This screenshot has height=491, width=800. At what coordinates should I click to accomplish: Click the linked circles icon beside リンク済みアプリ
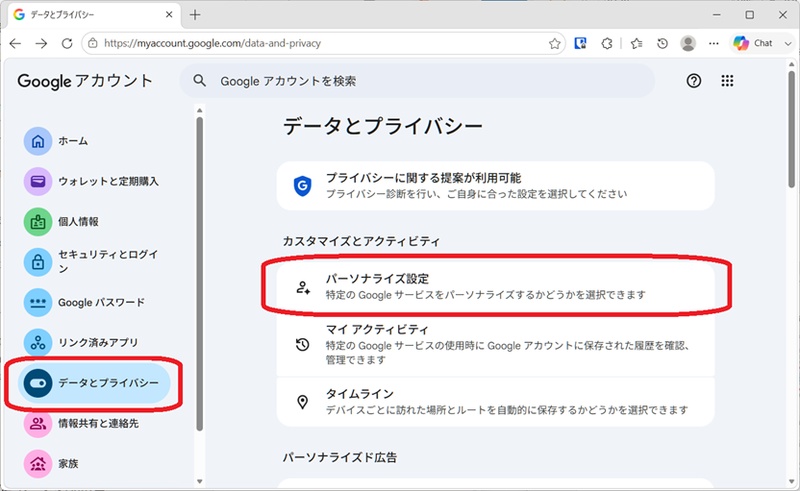point(38,342)
